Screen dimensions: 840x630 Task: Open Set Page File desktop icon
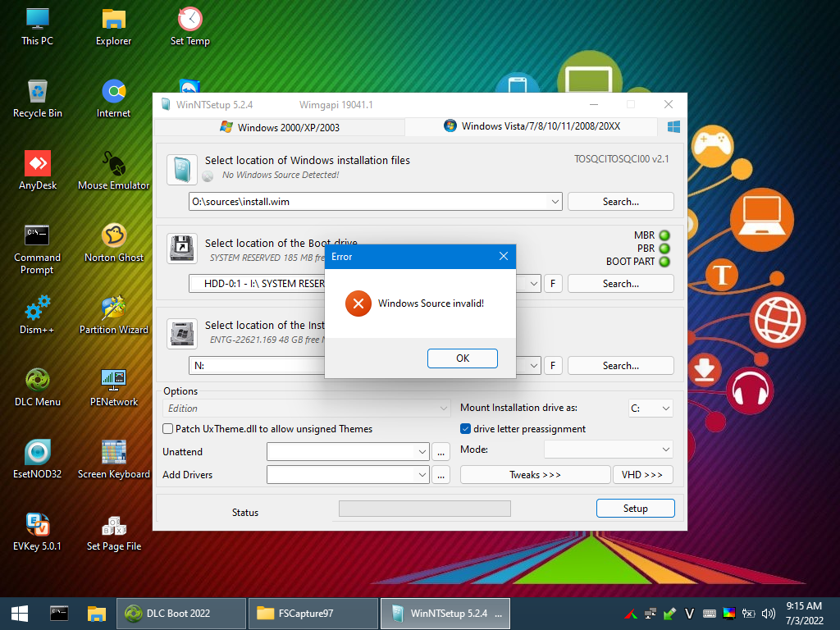point(113,532)
